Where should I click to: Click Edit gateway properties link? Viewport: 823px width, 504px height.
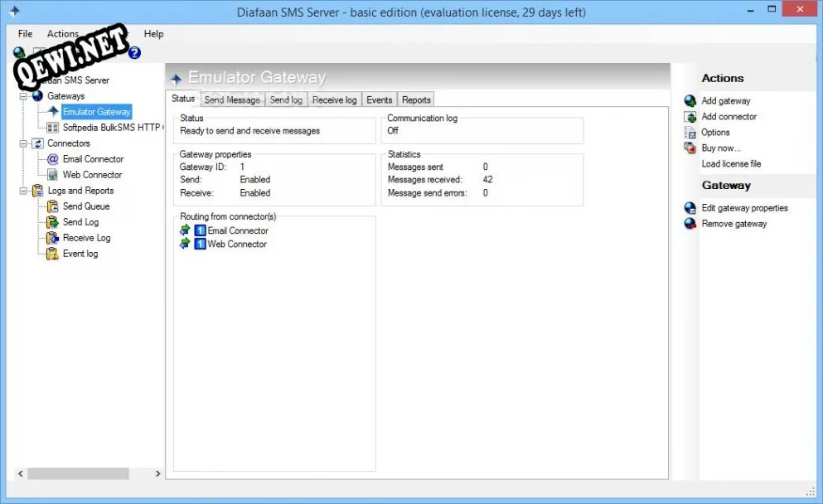(745, 208)
